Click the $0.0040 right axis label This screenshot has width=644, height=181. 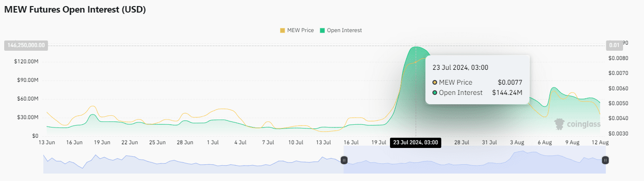click(618, 119)
